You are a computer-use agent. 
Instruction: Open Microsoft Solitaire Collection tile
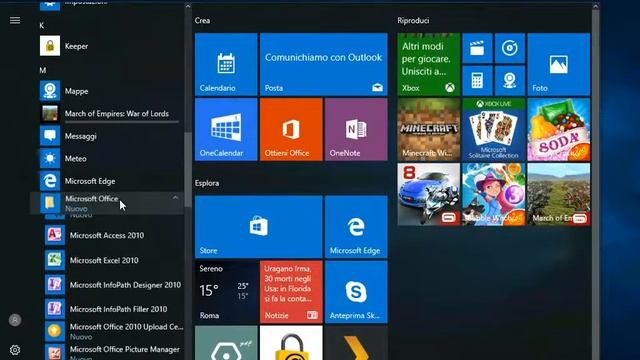[494, 129]
